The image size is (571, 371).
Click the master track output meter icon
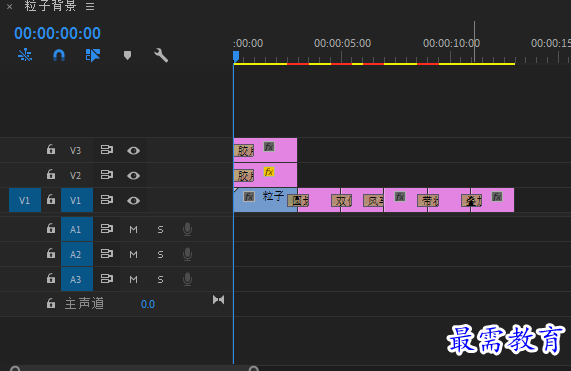point(218,300)
